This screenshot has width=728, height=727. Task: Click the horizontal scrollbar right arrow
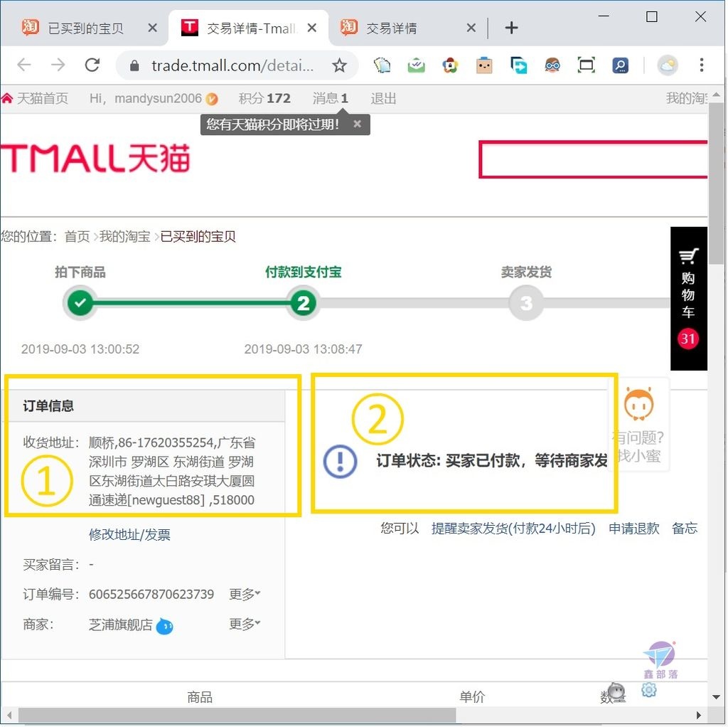pyautogui.click(x=699, y=716)
